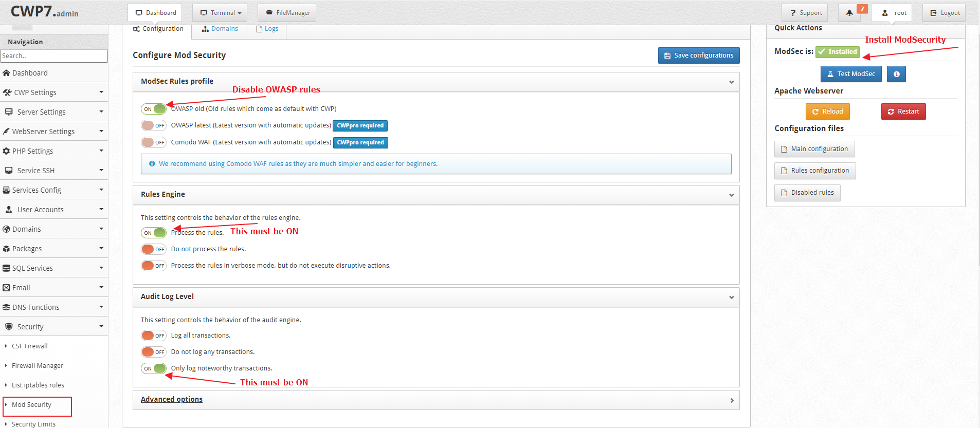This screenshot has height=428, width=980.
Task: Open the Disabled rules configuration file
Action: (807, 193)
